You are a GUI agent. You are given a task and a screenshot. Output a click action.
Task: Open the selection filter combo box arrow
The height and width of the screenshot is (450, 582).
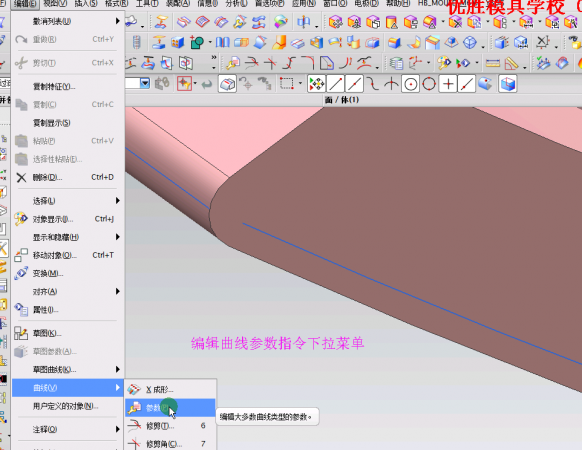pos(145,84)
